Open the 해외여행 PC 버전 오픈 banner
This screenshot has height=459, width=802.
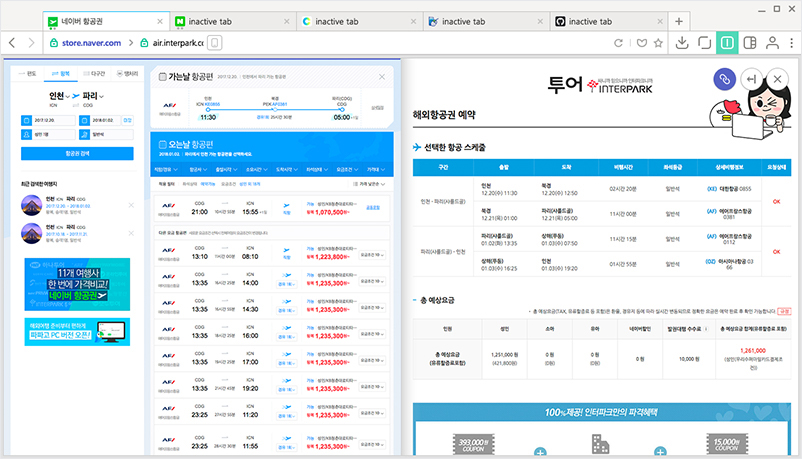(77, 332)
